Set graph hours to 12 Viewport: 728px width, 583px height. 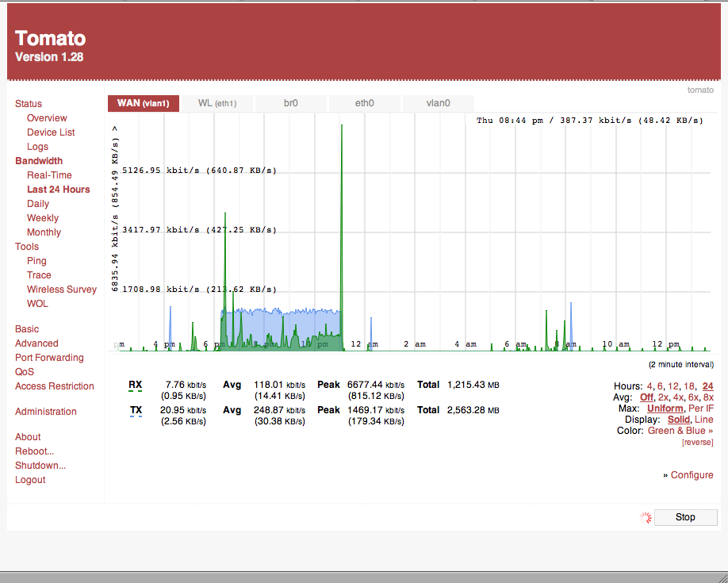(x=673, y=386)
